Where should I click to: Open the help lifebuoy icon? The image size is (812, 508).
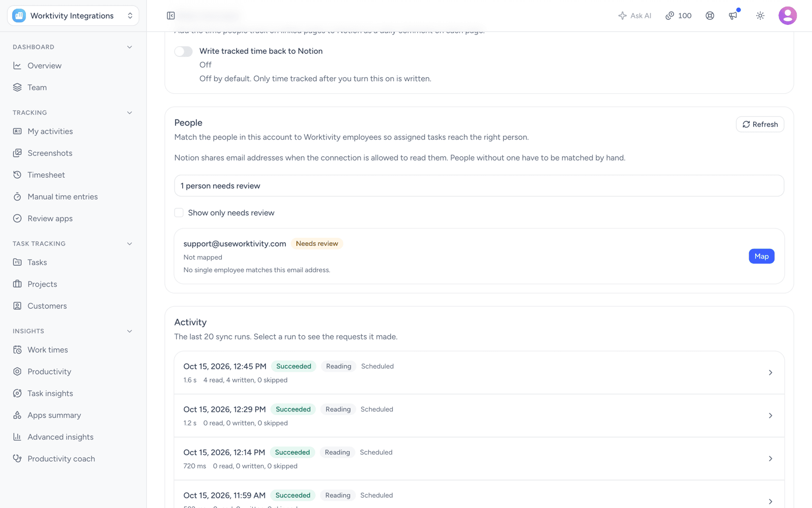pos(710,16)
